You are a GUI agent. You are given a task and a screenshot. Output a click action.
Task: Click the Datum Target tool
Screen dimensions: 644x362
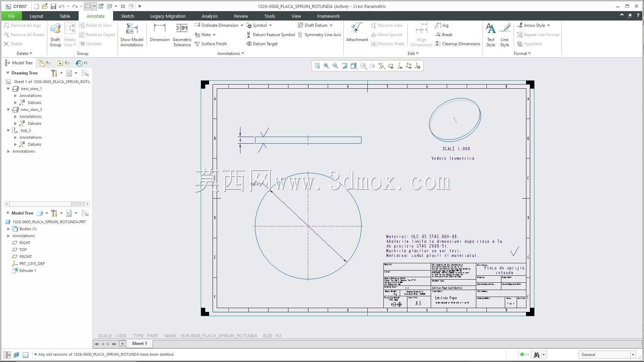[x=262, y=44]
